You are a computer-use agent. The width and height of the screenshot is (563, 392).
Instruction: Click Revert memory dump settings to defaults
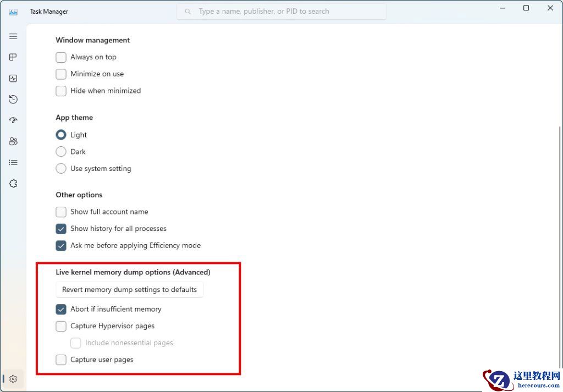tap(129, 289)
